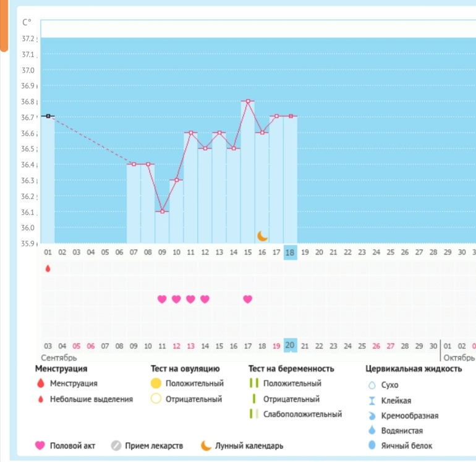
Task: Click the orange tab on left edge
Action: (4, 25)
